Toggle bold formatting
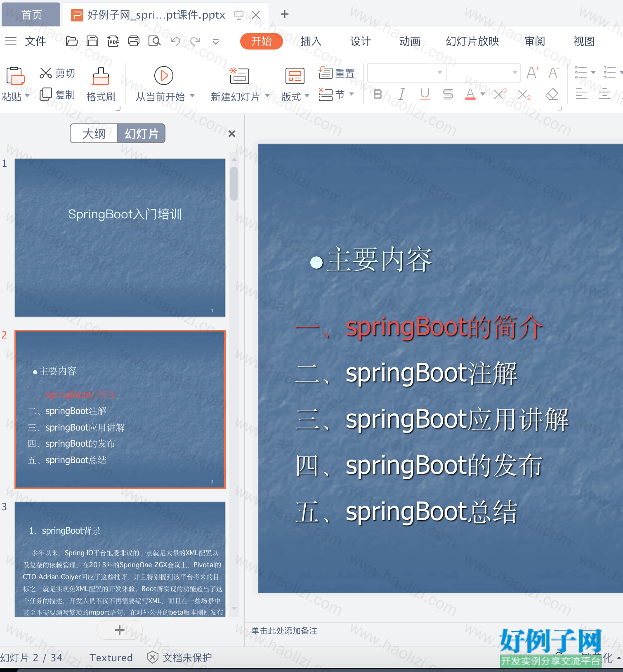This screenshot has height=672, width=623. pos(378,95)
